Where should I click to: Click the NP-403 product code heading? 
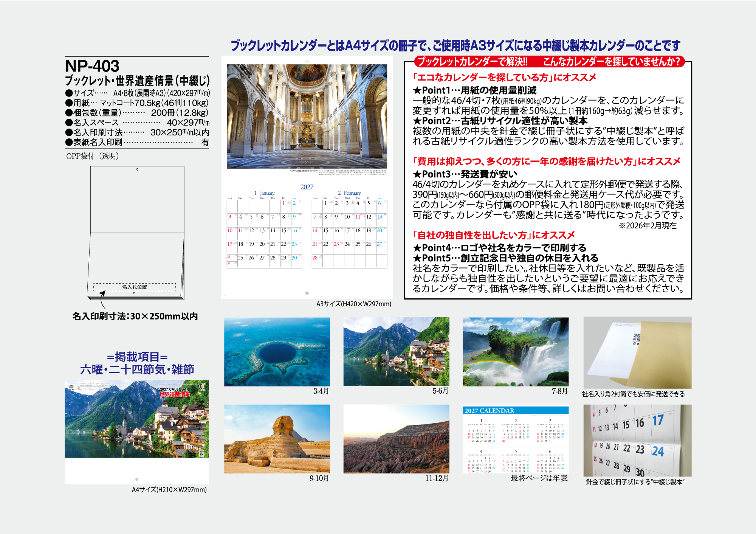(92, 66)
